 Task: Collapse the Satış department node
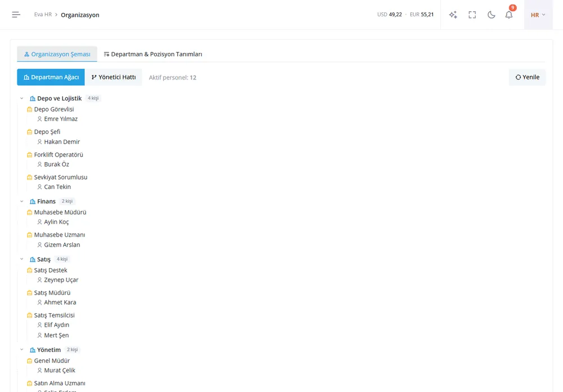[21, 259]
